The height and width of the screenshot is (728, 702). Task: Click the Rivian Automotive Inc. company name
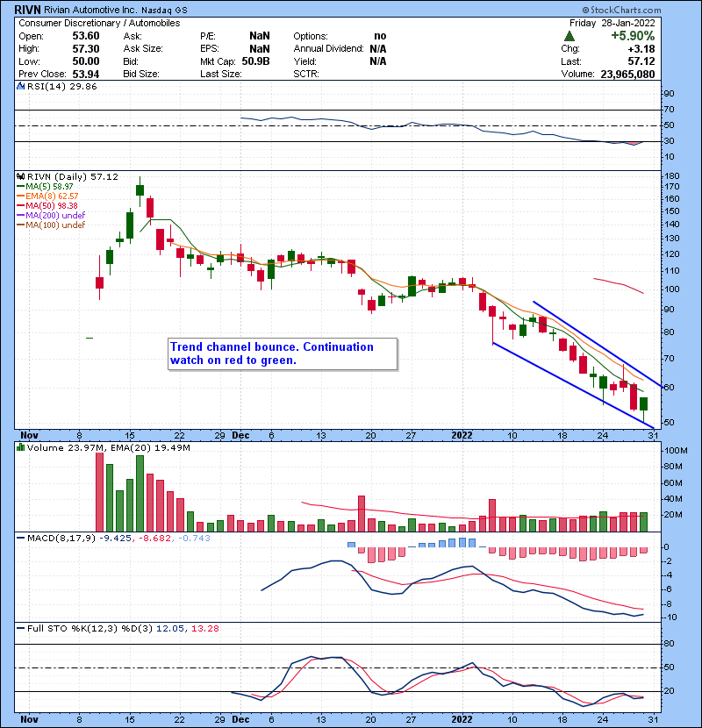click(x=90, y=10)
